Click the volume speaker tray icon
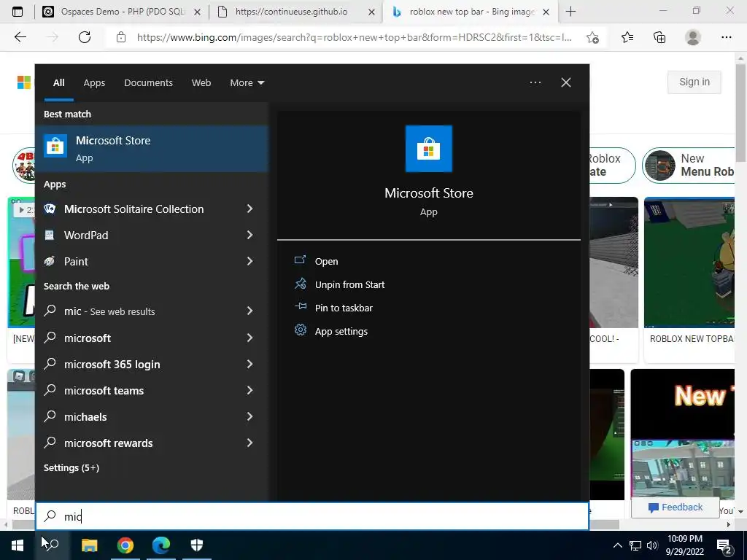The image size is (747, 560). tap(652, 545)
